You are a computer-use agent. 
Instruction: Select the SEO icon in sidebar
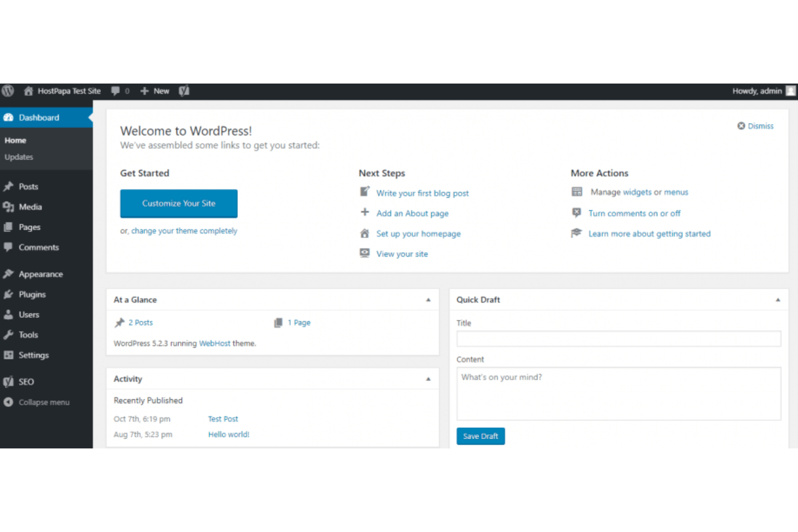coord(8,381)
